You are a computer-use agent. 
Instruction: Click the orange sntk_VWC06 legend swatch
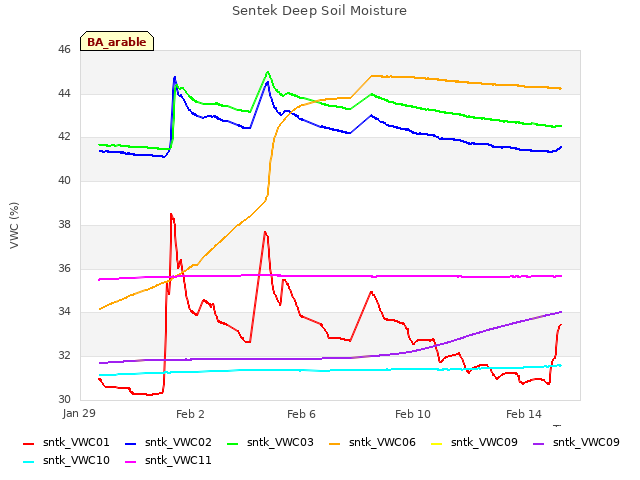tap(335, 444)
